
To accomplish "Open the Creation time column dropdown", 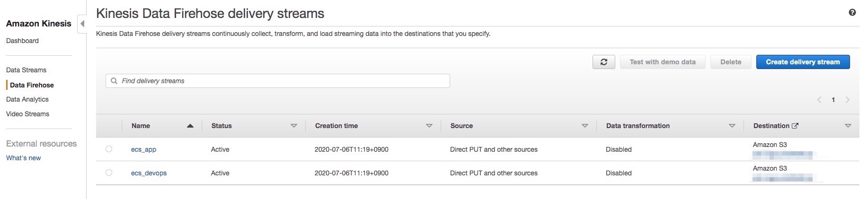I will (x=429, y=126).
